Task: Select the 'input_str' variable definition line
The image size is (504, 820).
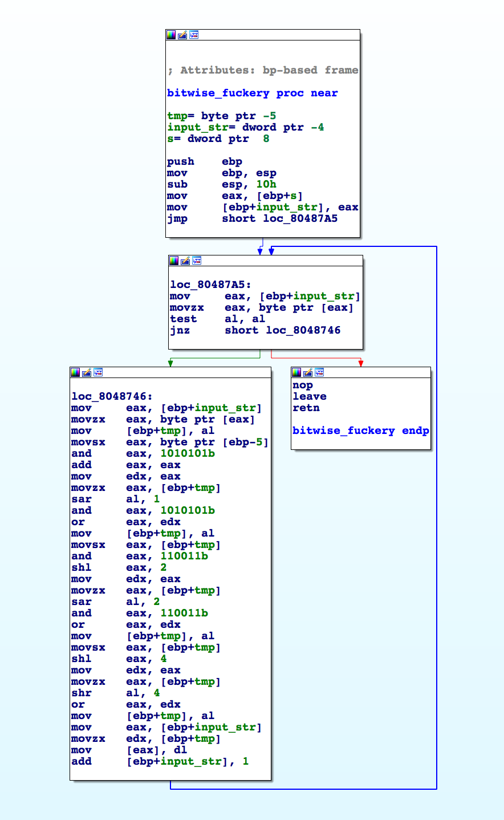Action: (x=245, y=127)
